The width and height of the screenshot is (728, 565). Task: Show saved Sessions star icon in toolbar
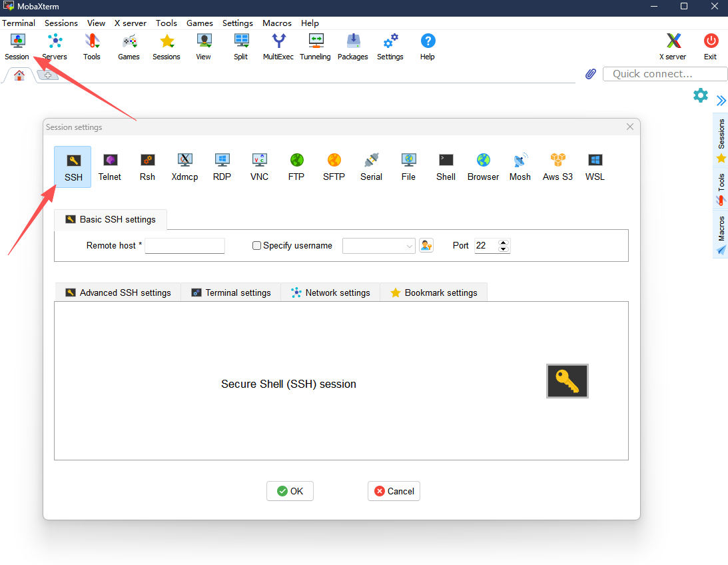(x=167, y=47)
